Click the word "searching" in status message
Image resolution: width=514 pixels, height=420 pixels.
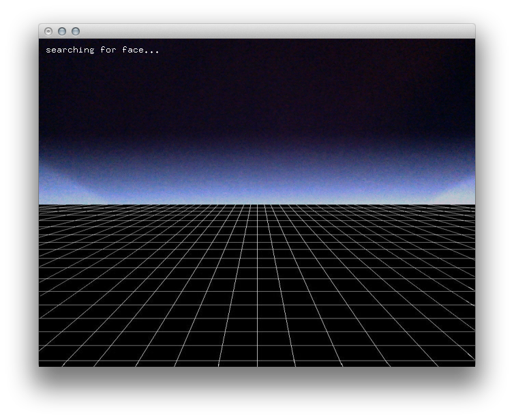click(x=70, y=50)
